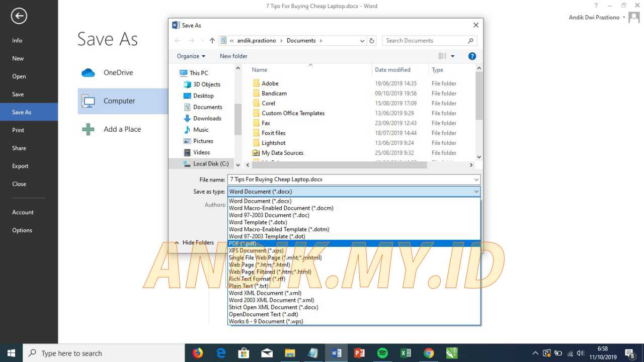Choose Plain Text (*.txt) type

tap(354, 286)
